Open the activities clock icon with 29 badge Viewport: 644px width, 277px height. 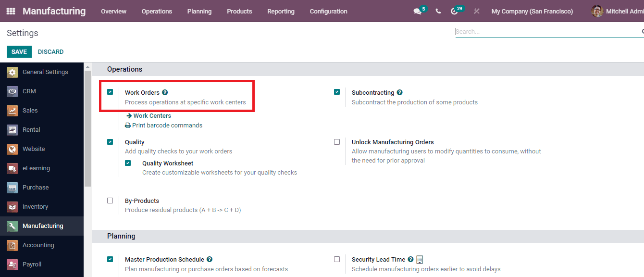pyautogui.click(x=455, y=11)
